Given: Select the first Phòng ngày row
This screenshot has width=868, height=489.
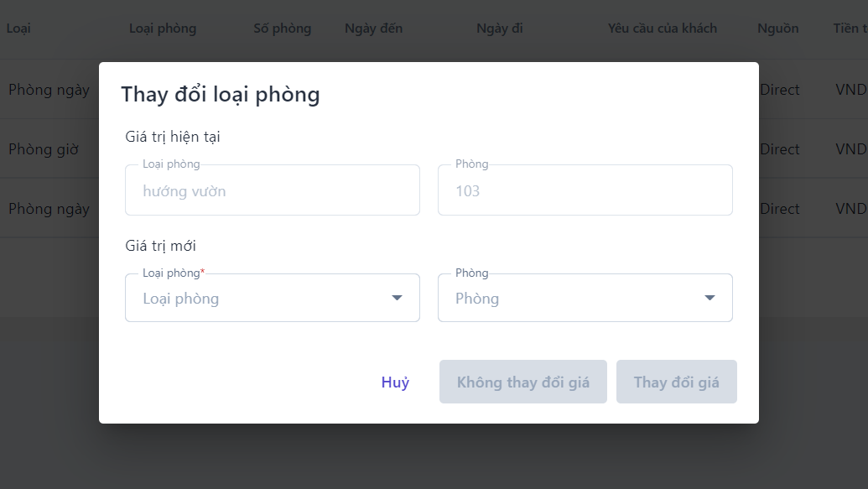Looking at the screenshot, I should [x=49, y=90].
